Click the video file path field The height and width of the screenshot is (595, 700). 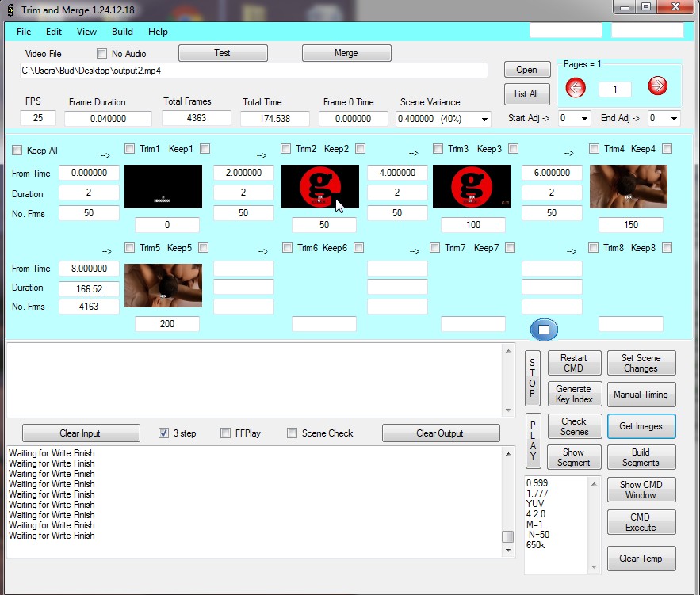pyautogui.click(x=254, y=71)
